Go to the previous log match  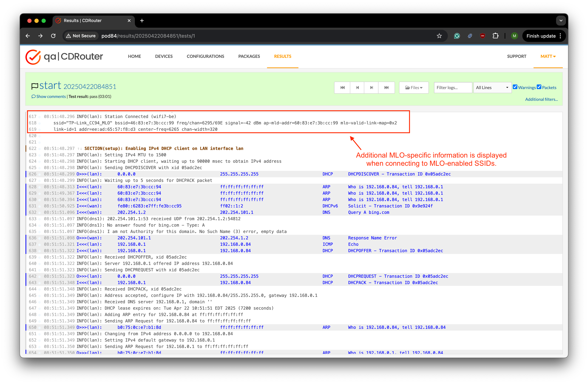tap(357, 87)
